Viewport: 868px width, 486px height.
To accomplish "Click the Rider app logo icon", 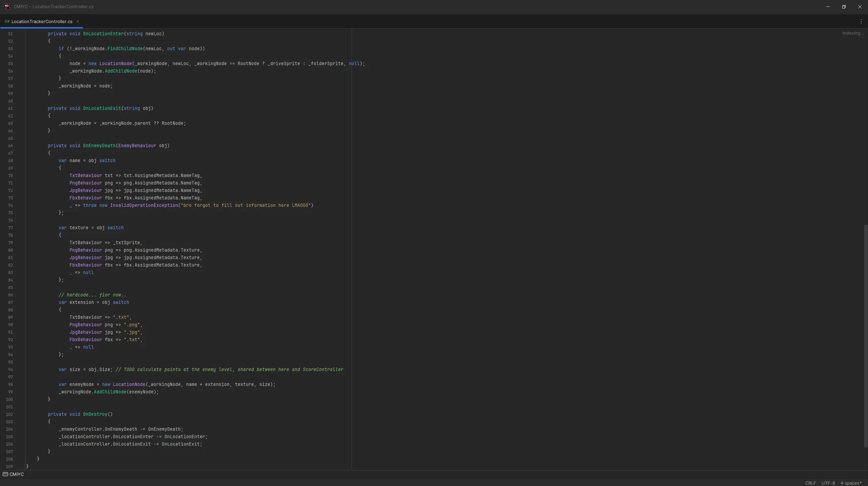I will (6, 6).
